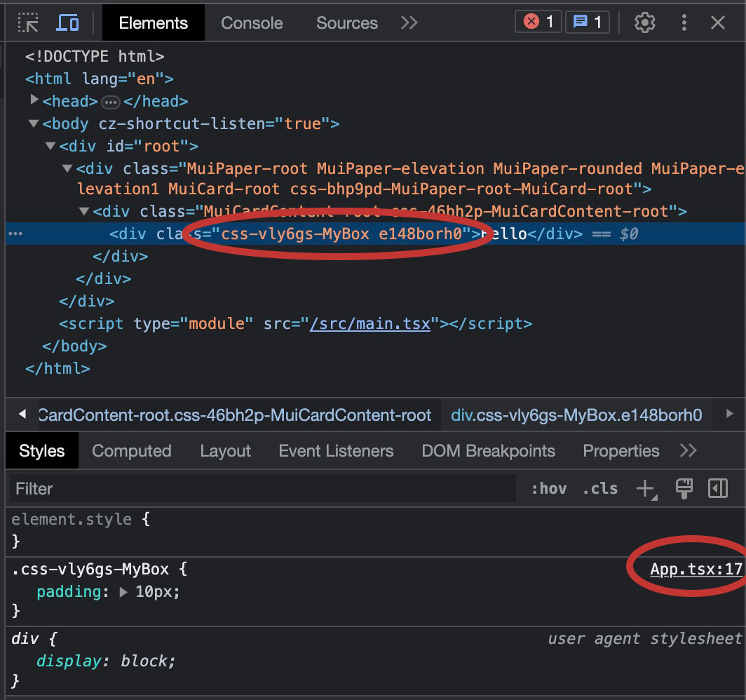This screenshot has width=746, height=700.
Task: Collapse the body element node
Action: (x=34, y=123)
